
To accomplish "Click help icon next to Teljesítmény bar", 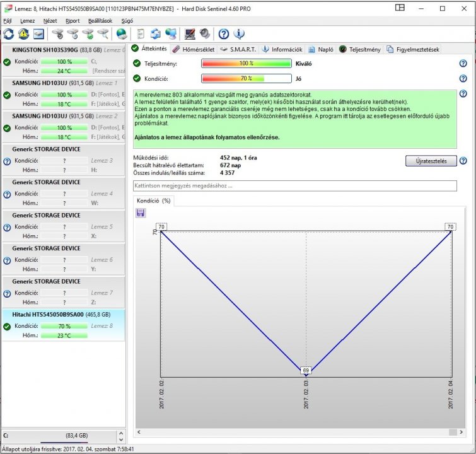I will pyautogui.click(x=463, y=64).
